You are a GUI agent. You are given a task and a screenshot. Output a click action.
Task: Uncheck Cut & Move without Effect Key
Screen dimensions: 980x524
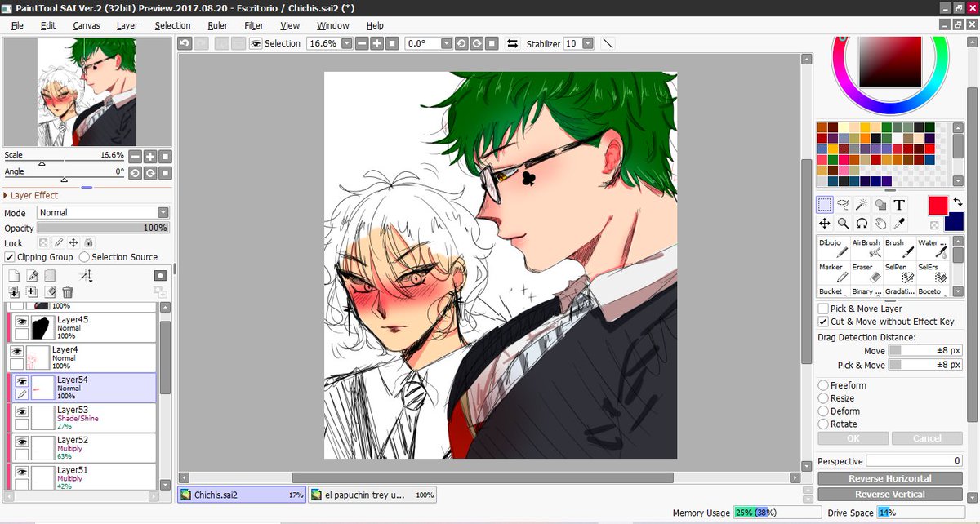coord(823,322)
